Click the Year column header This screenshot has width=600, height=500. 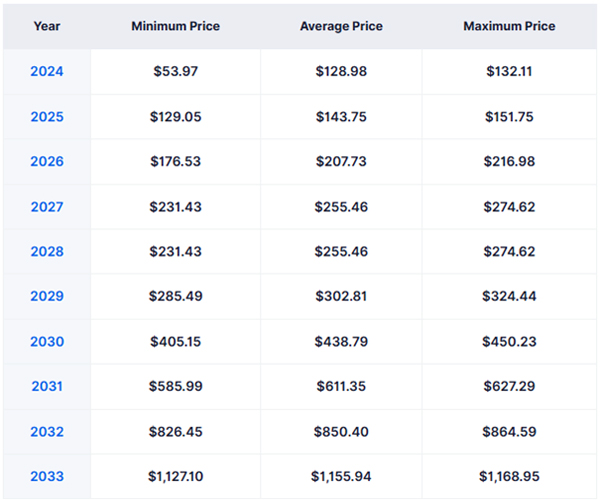pos(47,26)
